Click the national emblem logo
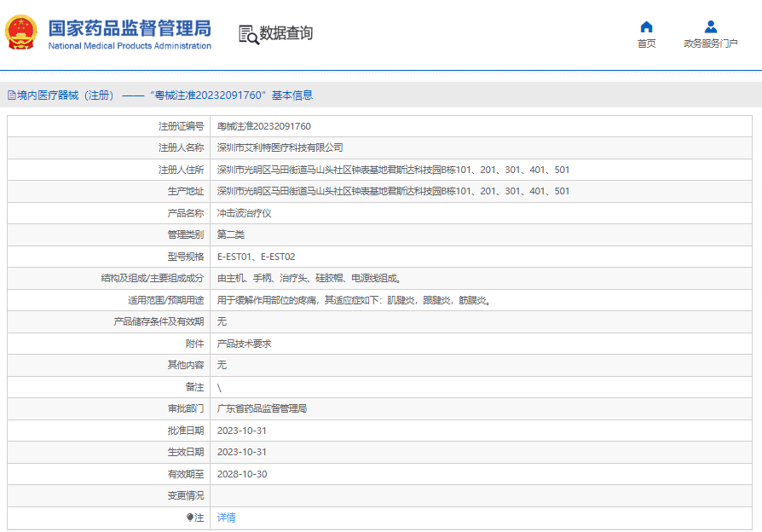 [21, 32]
